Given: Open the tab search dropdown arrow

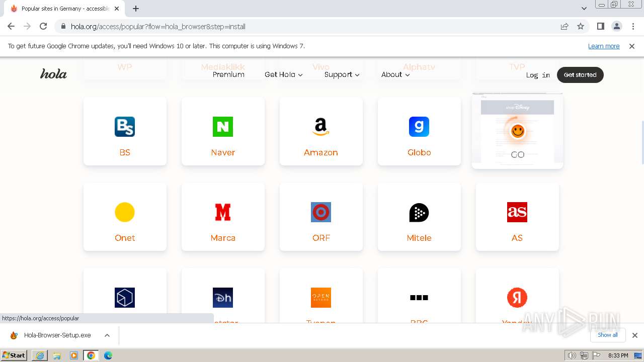Looking at the screenshot, I should tap(584, 9).
